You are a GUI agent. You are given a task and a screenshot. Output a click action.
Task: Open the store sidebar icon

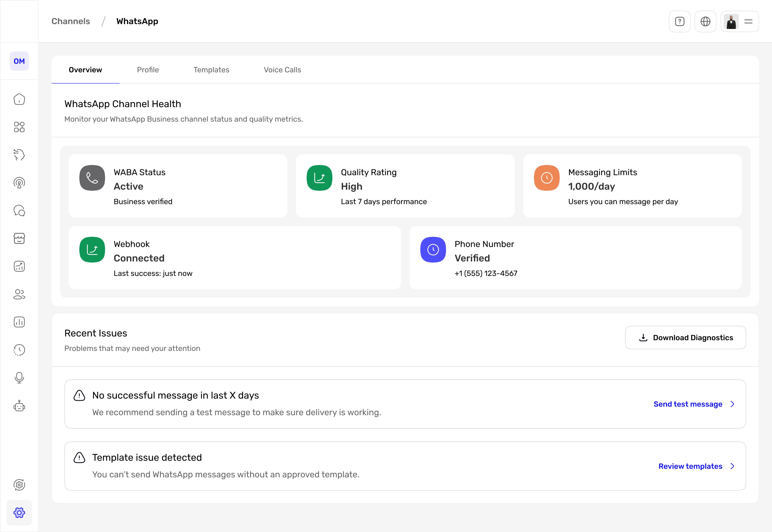pyautogui.click(x=19, y=238)
